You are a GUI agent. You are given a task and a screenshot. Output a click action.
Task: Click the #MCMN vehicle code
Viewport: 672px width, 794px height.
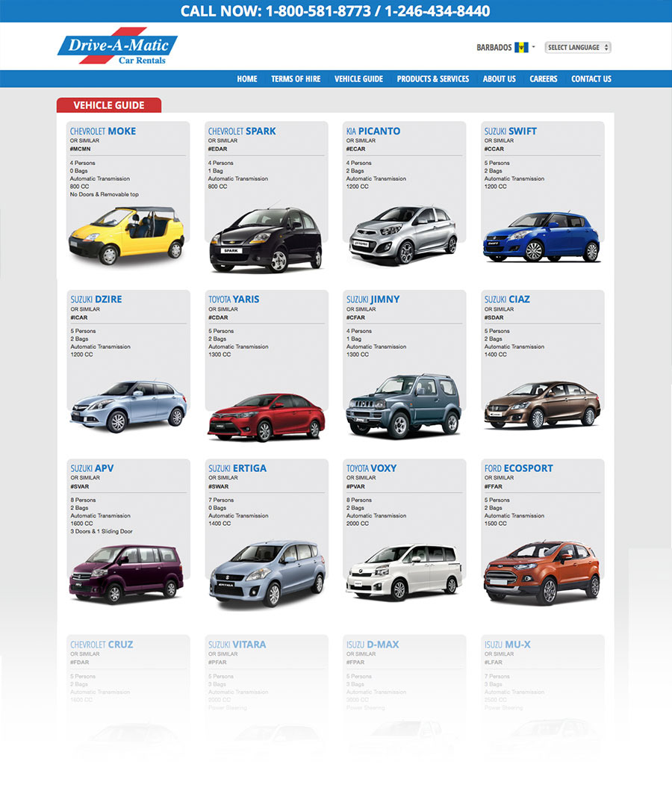[80, 149]
